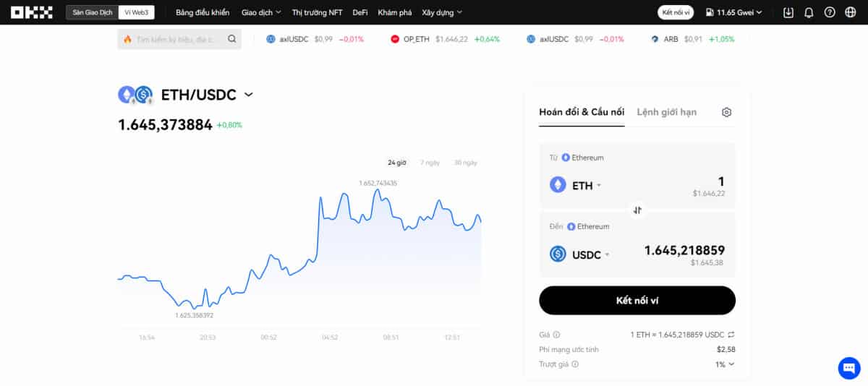Image resolution: width=868 pixels, height=386 pixels.
Task: Click the black Kết nối ví button
Action: (637, 300)
